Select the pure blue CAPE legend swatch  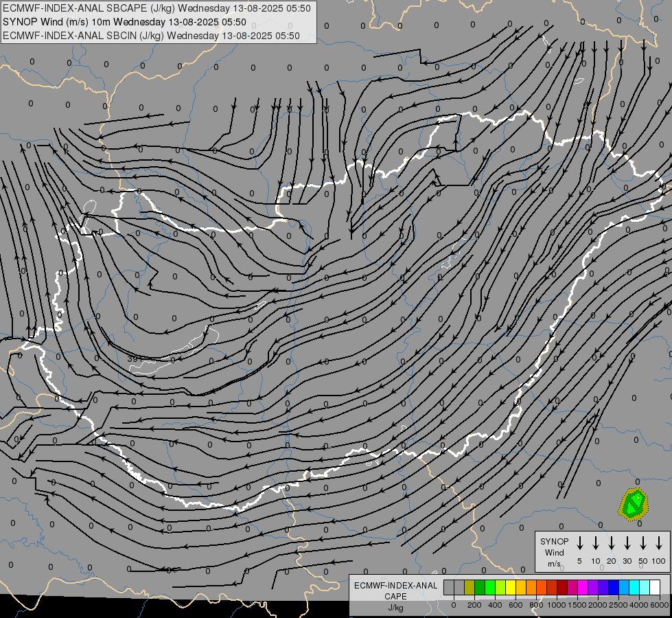pyautogui.click(x=614, y=587)
